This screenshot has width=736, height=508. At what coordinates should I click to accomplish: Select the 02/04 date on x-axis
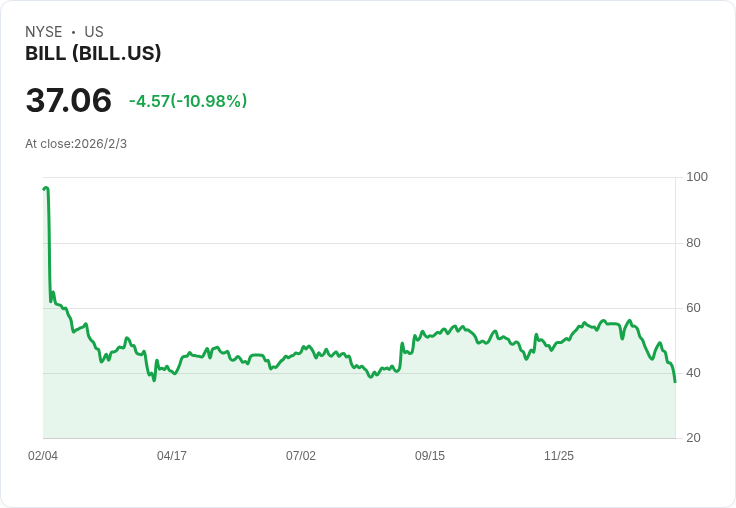(x=43, y=456)
